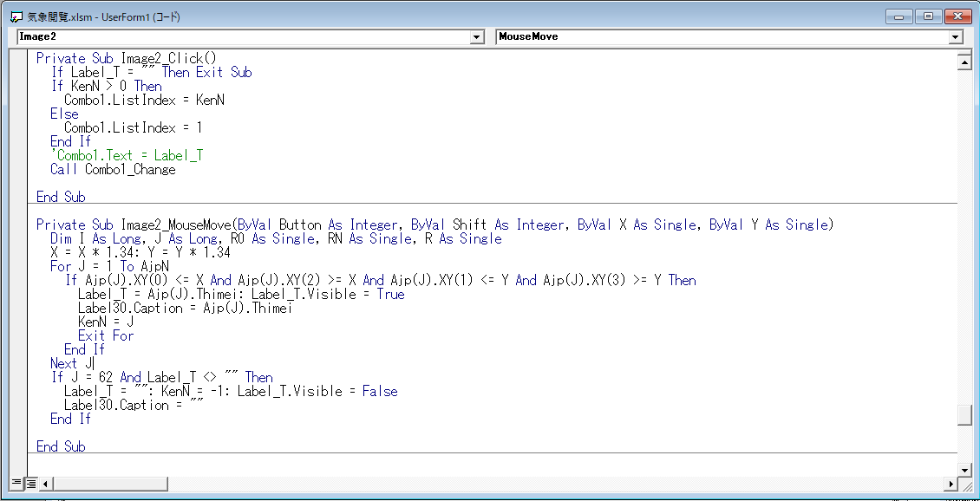Click the vertical scrollbar's bottom down arrow

pos(964,469)
